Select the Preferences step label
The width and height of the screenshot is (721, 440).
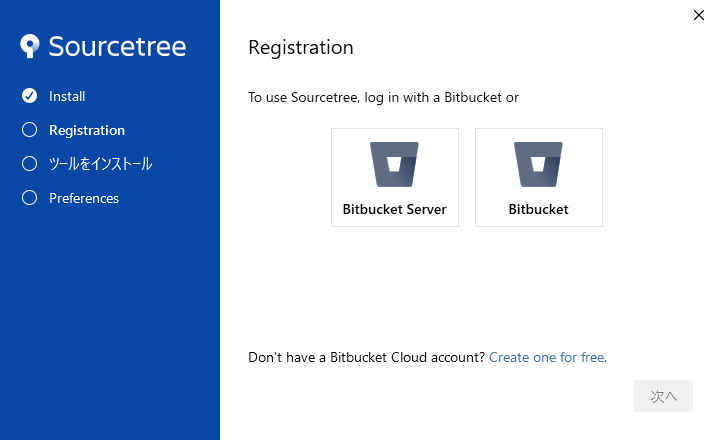(x=84, y=198)
